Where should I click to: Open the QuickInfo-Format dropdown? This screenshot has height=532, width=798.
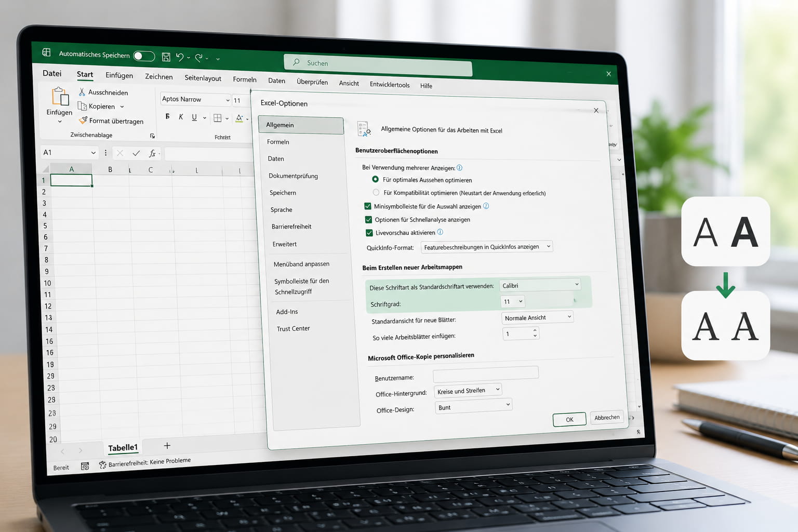tap(487, 247)
